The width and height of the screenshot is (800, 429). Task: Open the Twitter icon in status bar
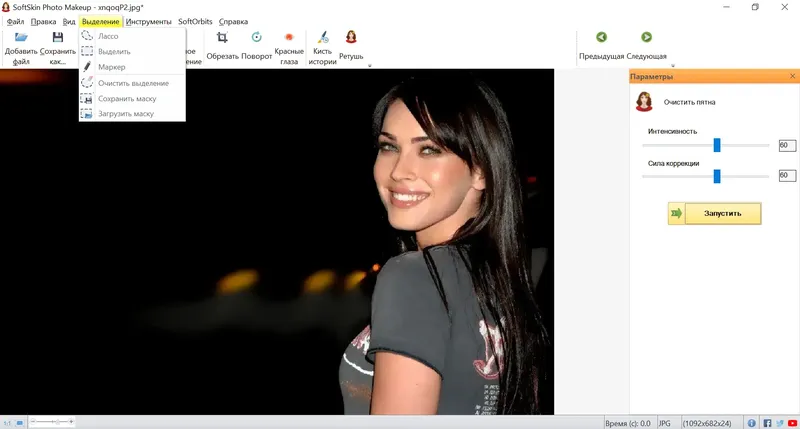pyautogui.click(x=780, y=423)
